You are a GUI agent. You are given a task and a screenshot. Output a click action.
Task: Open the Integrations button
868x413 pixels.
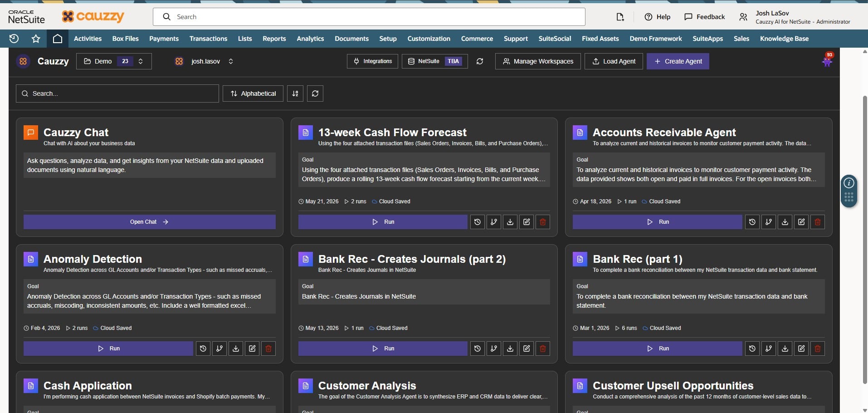click(x=372, y=61)
